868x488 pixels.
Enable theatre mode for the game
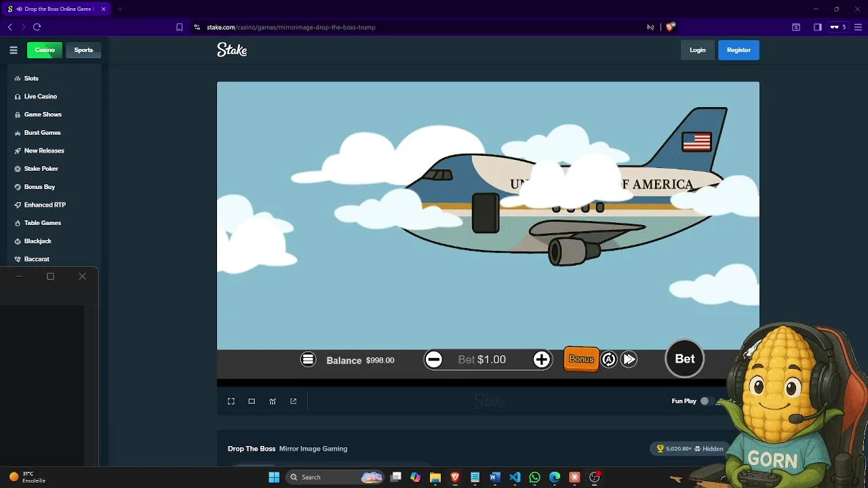[252, 401]
